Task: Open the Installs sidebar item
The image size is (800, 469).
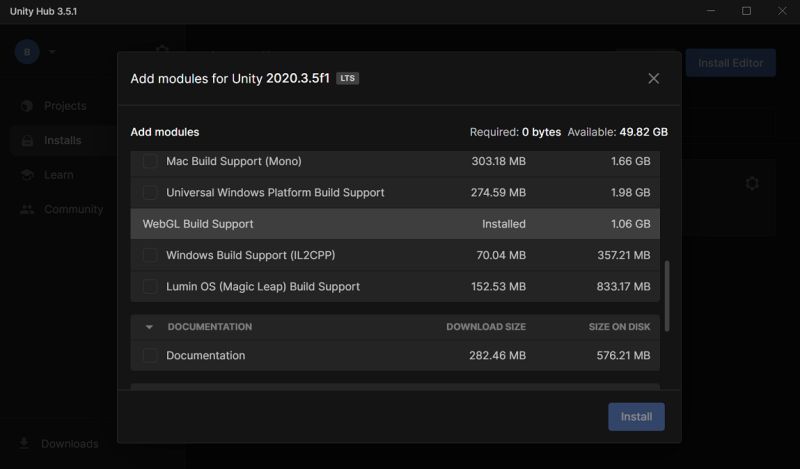Action: click(x=62, y=140)
